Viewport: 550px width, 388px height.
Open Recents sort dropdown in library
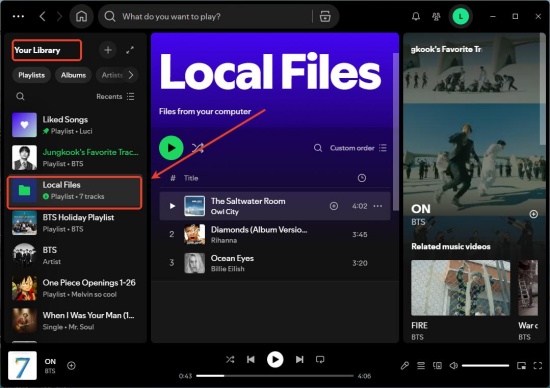click(115, 96)
